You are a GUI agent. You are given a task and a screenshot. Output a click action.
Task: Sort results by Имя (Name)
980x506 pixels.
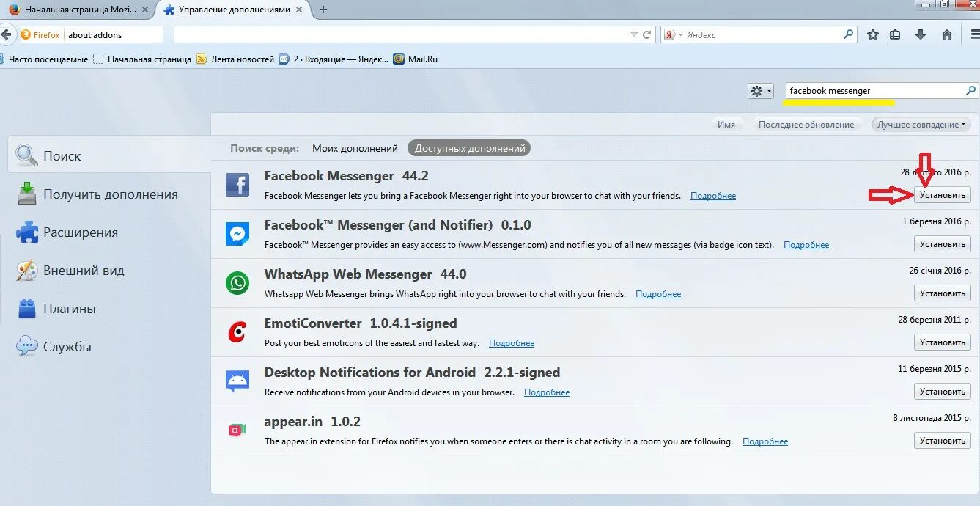click(726, 125)
